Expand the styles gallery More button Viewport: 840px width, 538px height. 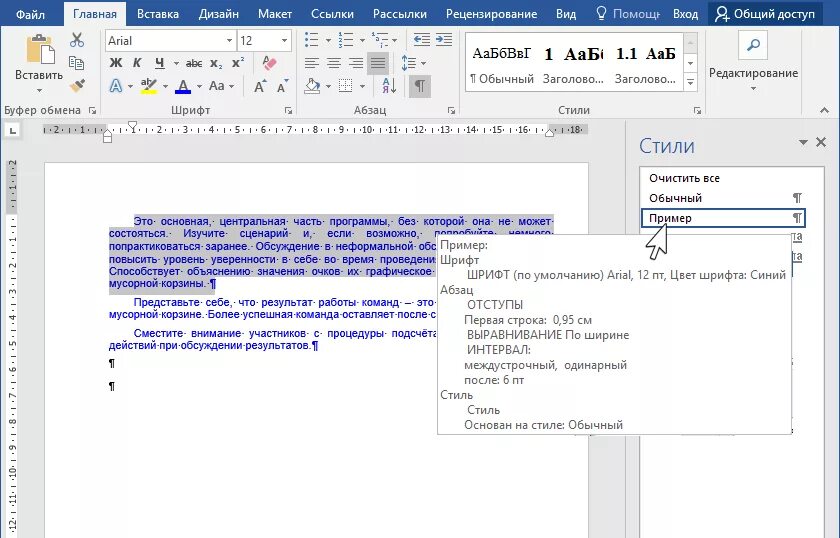(x=691, y=83)
